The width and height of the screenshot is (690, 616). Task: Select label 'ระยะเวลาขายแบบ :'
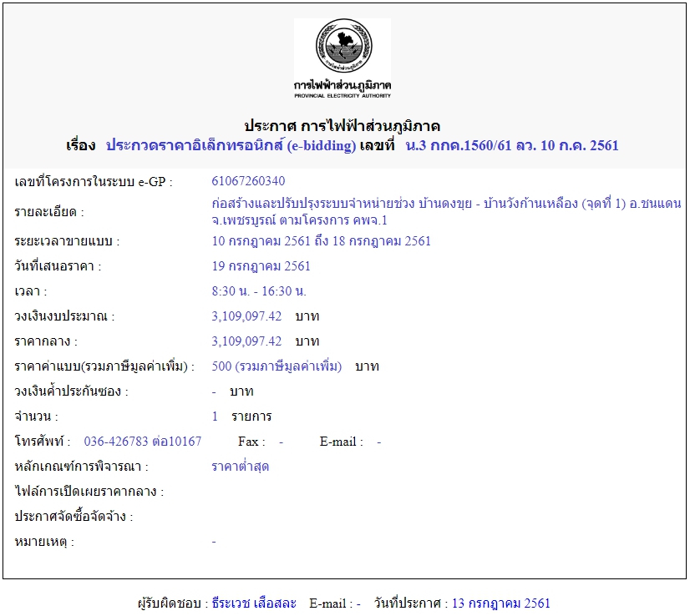click(x=67, y=241)
